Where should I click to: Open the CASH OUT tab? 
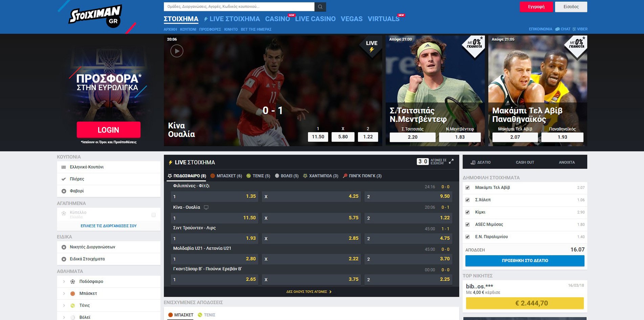[525, 163]
